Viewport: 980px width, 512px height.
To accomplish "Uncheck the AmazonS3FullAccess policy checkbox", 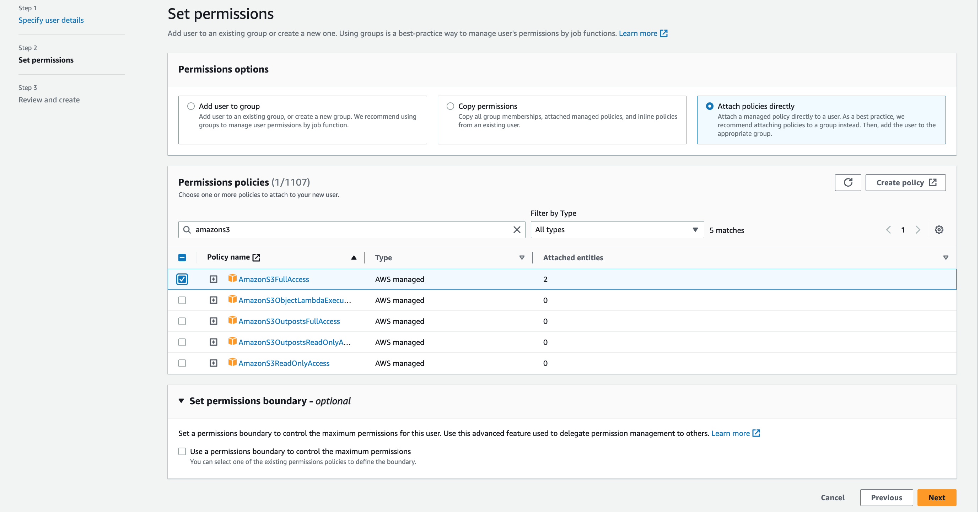I will (182, 279).
